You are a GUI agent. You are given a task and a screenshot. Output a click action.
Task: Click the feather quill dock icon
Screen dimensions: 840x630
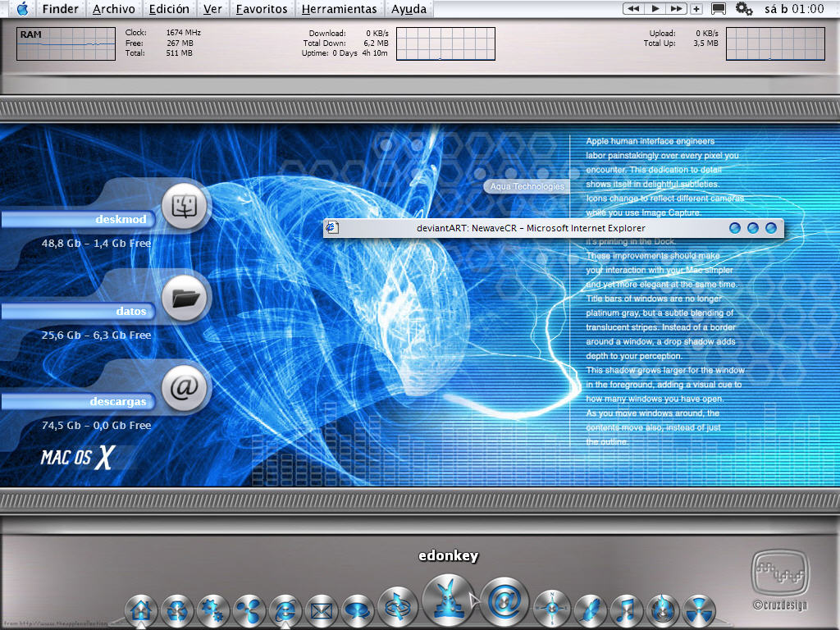click(x=591, y=610)
